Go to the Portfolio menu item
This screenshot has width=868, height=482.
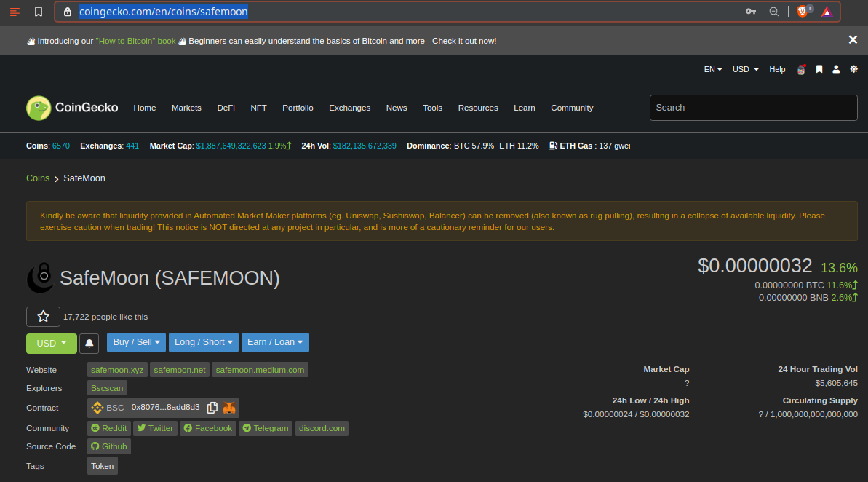pos(298,108)
